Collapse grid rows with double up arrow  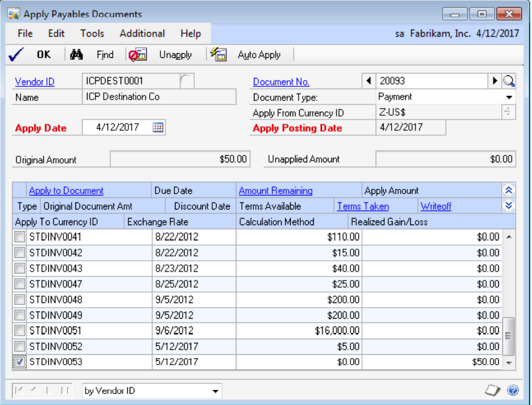pos(508,191)
